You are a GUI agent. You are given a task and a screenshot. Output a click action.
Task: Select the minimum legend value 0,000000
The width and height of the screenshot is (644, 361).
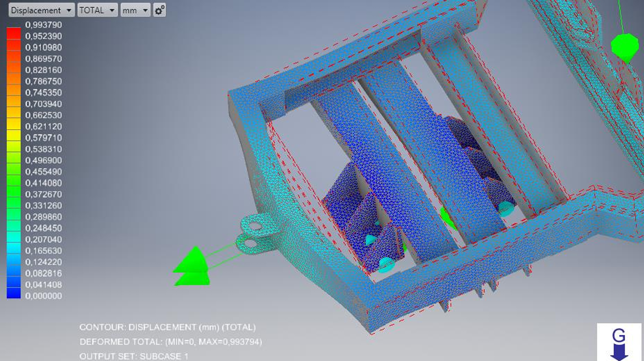44,296
